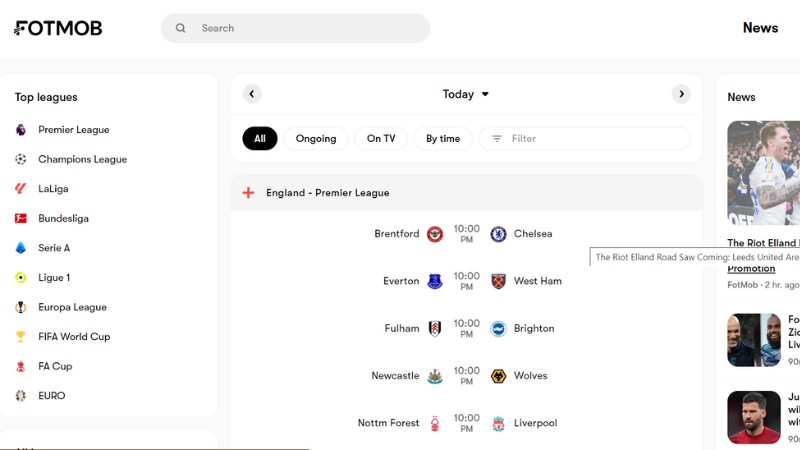Click the Wolves club crest
Image resolution: width=800 pixels, height=450 pixels.
498,376
